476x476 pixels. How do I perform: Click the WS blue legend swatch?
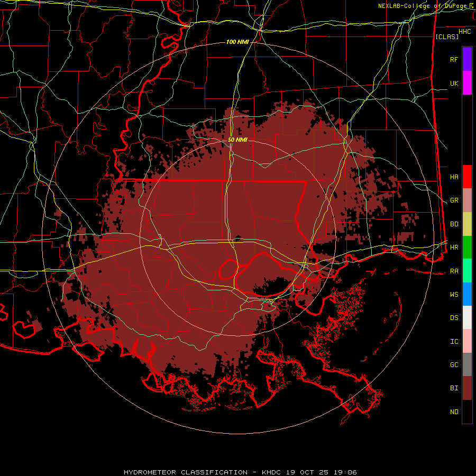coord(467,294)
